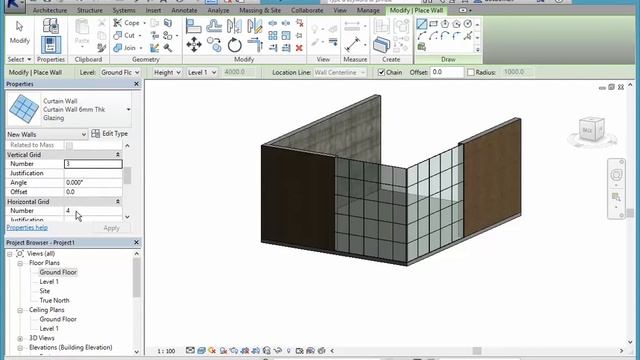Choose the Inscribed Polygon draw tool
640x360 pixels.
click(x=445, y=24)
